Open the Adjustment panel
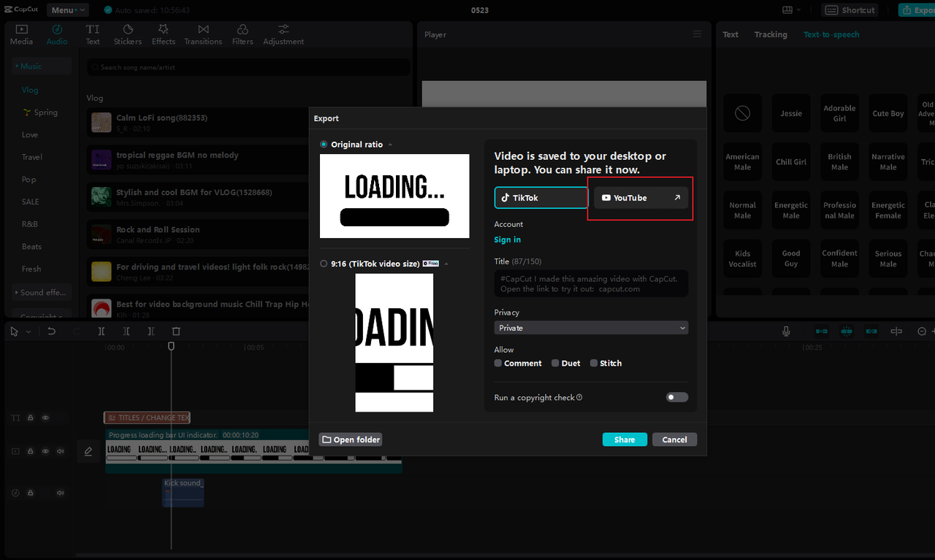This screenshot has height=560, width=935. tap(283, 34)
